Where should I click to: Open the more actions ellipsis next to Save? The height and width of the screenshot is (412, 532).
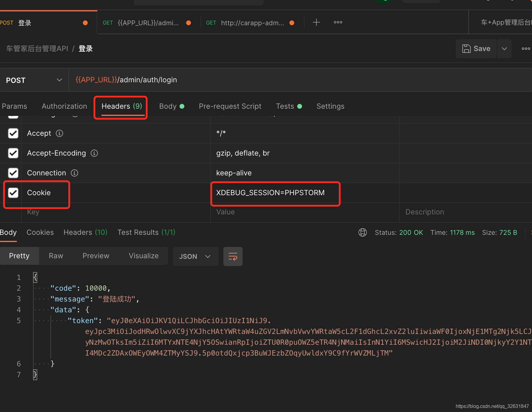526,48
